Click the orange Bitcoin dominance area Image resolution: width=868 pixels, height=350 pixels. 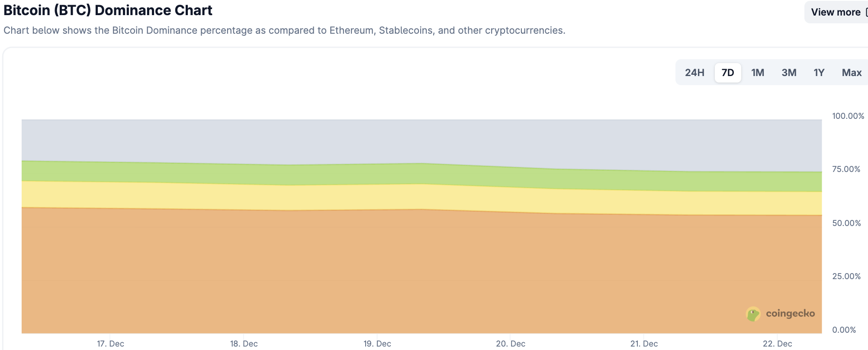[389, 272]
